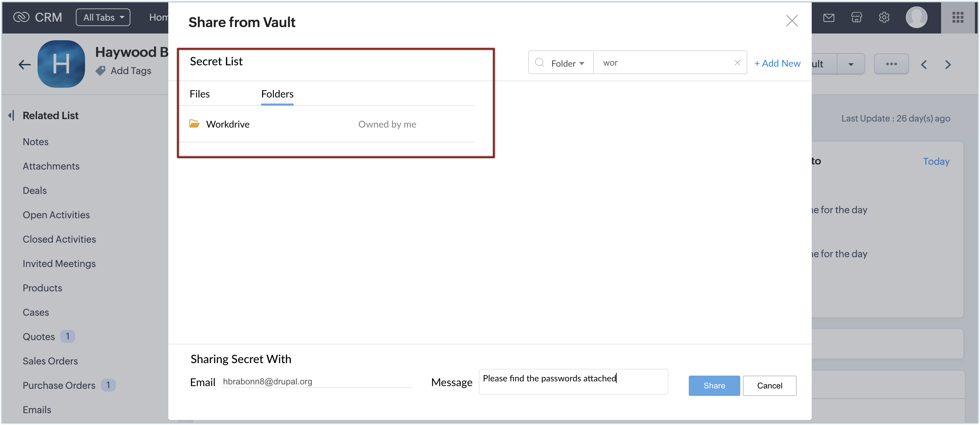Open the All Tabs dropdown
Screen dimensions: 980x425
coord(103,18)
